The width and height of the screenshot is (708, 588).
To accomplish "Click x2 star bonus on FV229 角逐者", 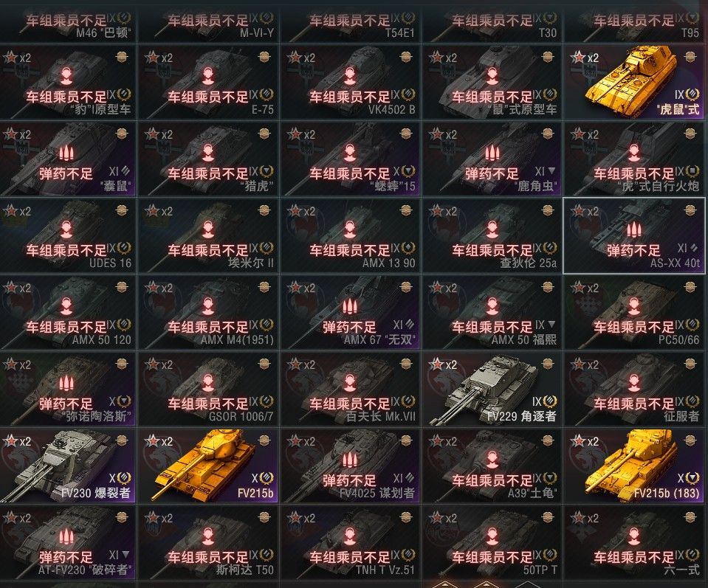I will pyautogui.click(x=443, y=364).
